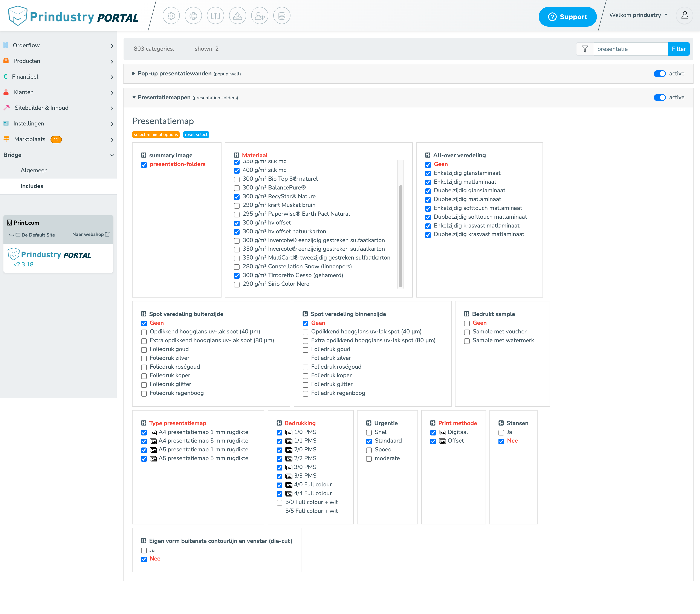Click the user profile avatar icon
This screenshot has height=614, width=700.
click(685, 16)
